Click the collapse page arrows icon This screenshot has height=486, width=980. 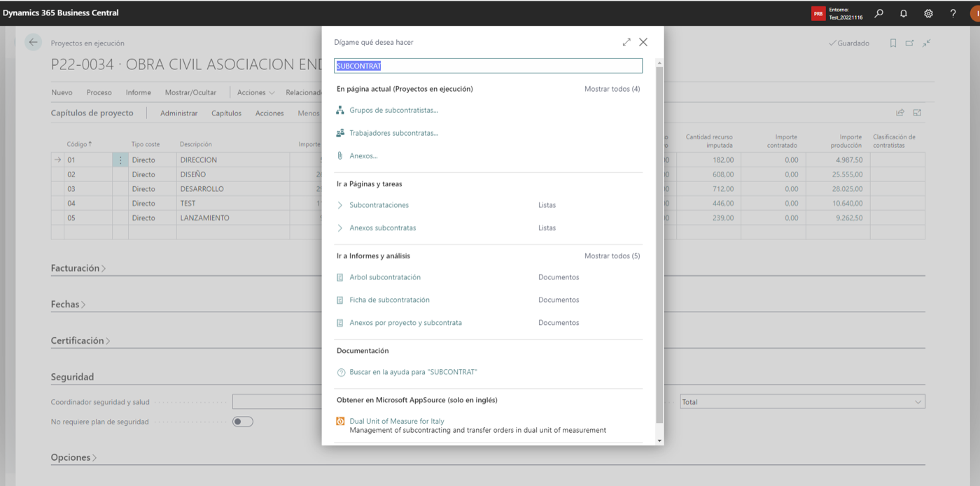click(926, 43)
